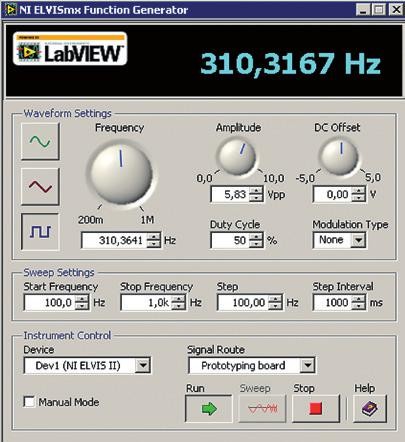405x442 pixels.
Task: Close the Function Generator window
Action: pos(396,10)
